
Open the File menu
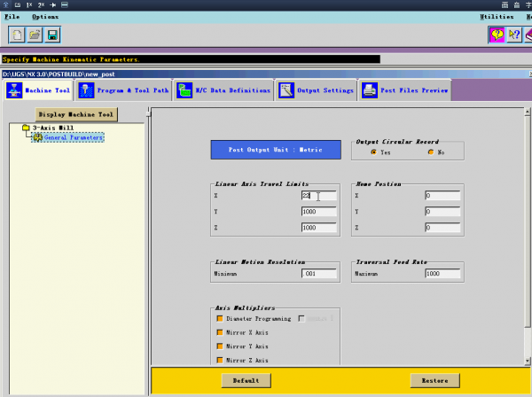(x=12, y=17)
